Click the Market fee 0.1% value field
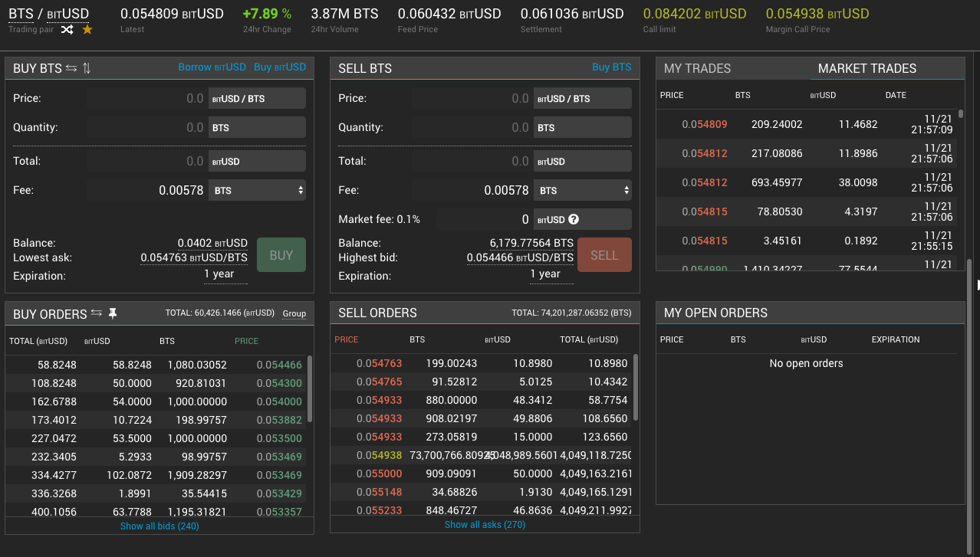The image size is (980, 557). (485, 219)
